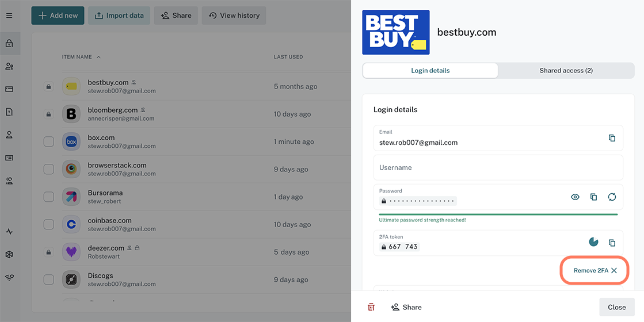The height and width of the screenshot is (322, 644).
Task: Click the Username input field
Action: coord(498,167)
